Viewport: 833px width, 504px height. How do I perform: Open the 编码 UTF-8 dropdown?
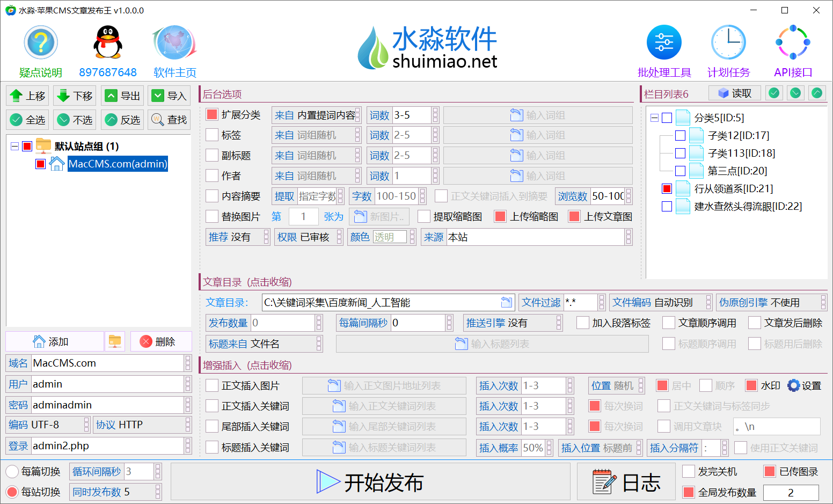coord(48,425)
